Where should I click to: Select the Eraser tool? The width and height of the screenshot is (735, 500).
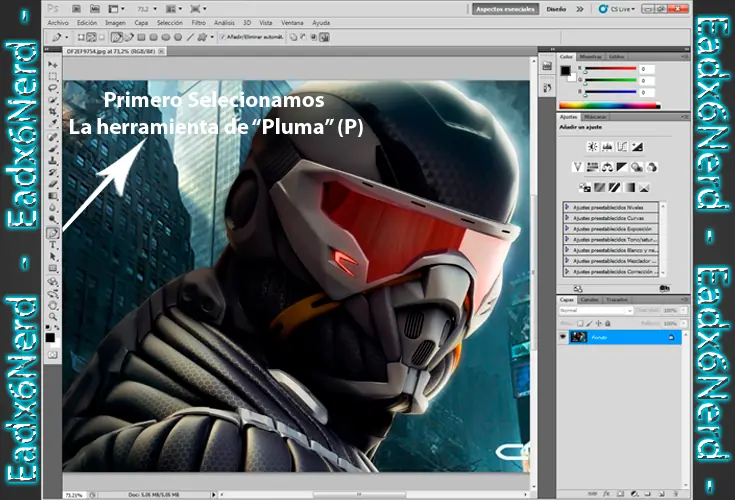pos(52,184)
